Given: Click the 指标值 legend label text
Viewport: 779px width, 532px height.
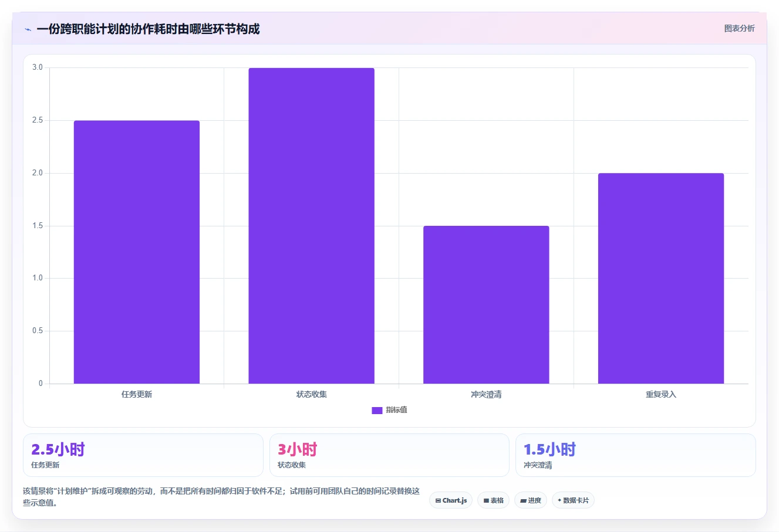Looking at the screenshot, I should (396, 410).
